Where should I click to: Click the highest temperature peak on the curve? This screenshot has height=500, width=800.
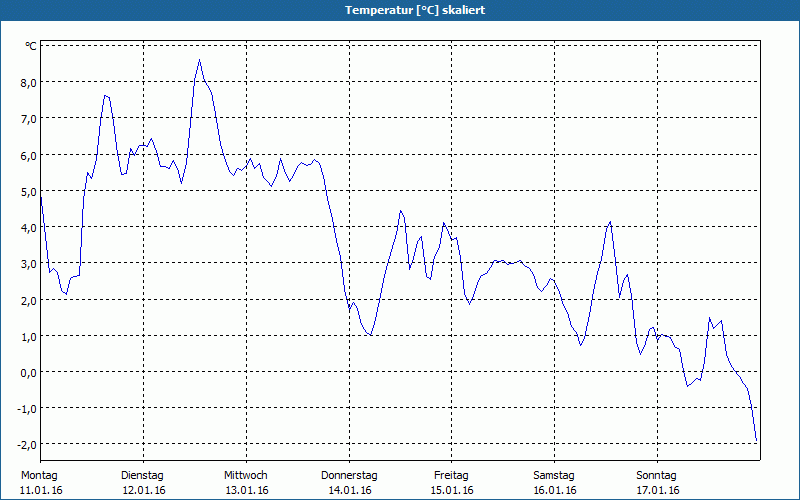[x=199, y=60]
